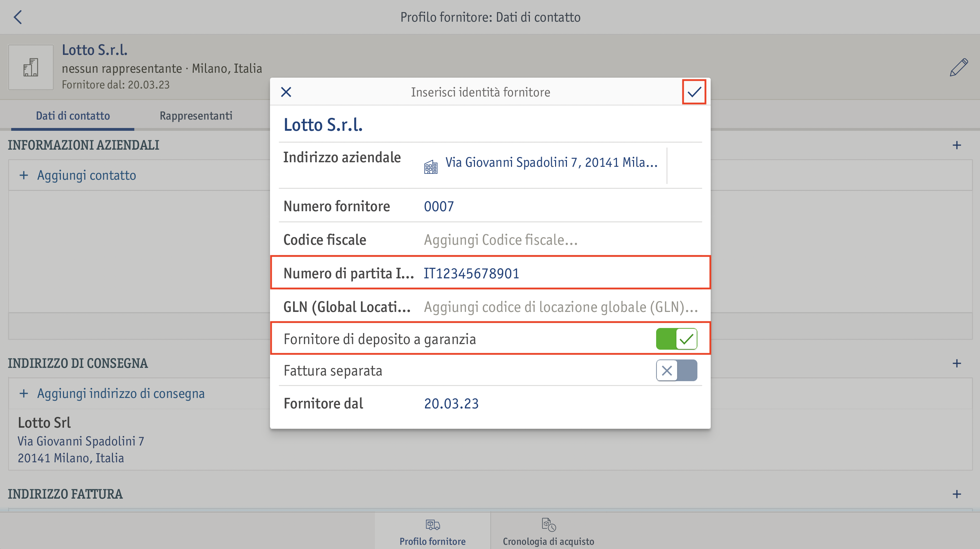Click the supplier building thumbnail for Lotto S.r.l.

point(31,67)
